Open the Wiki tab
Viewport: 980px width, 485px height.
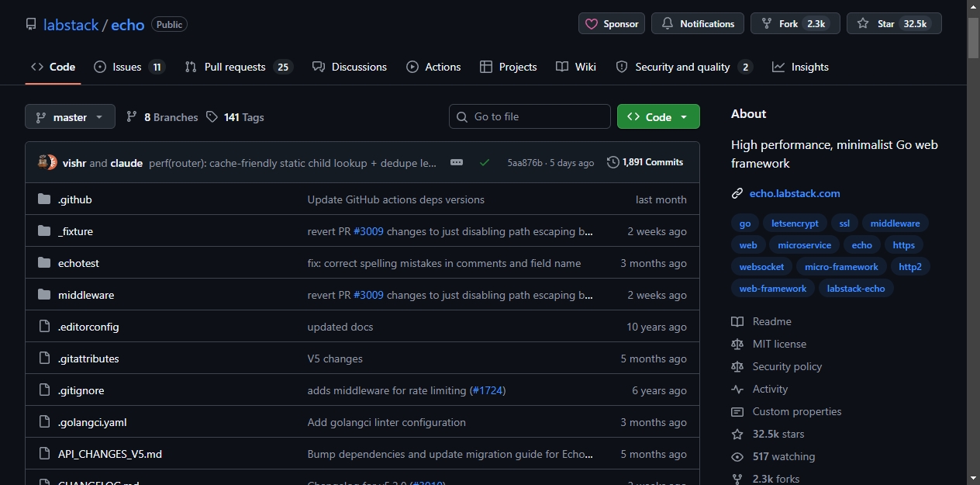click(576, 67)
